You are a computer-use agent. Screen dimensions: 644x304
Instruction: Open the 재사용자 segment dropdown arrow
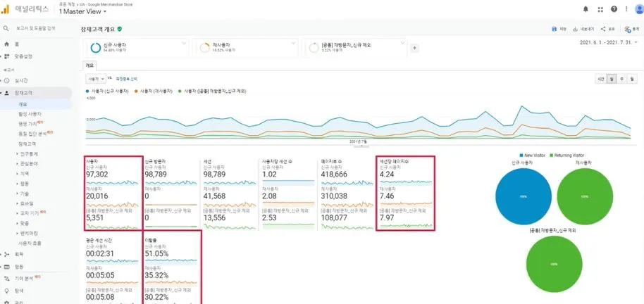click(293, 43)
